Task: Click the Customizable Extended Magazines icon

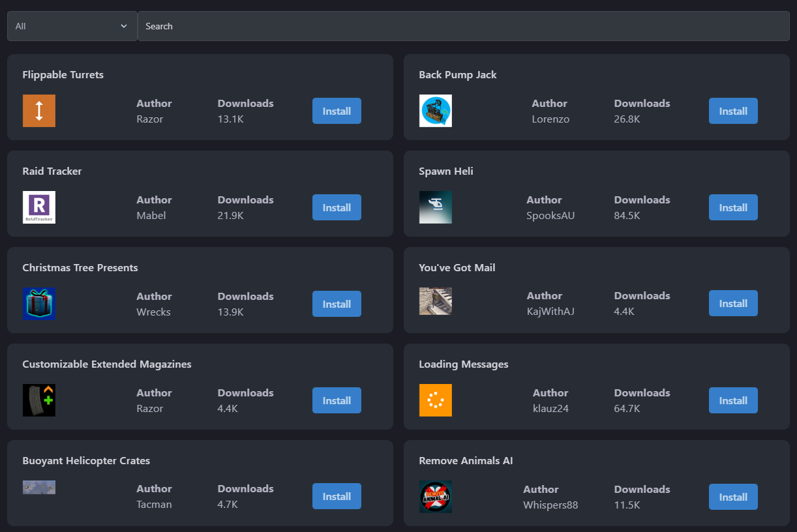Action: [38, 400]
